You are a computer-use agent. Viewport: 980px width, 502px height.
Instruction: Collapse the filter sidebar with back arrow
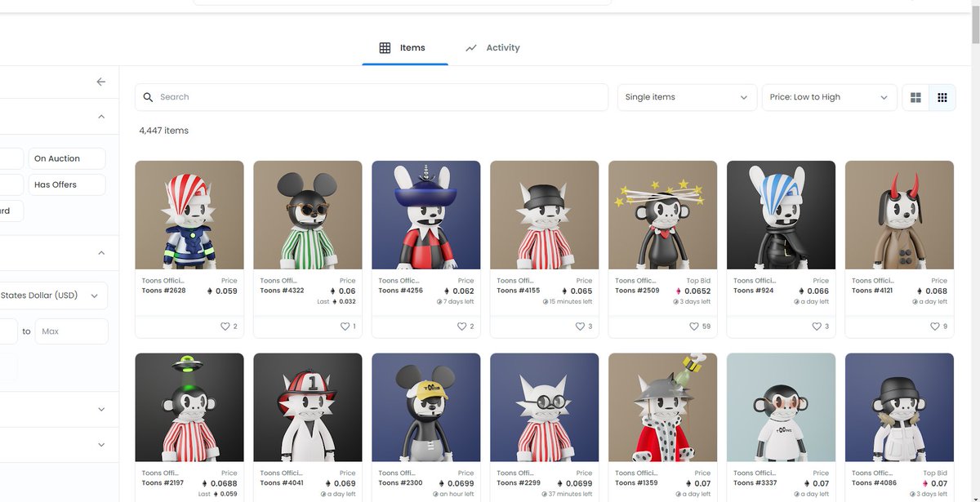pos(101,82)
